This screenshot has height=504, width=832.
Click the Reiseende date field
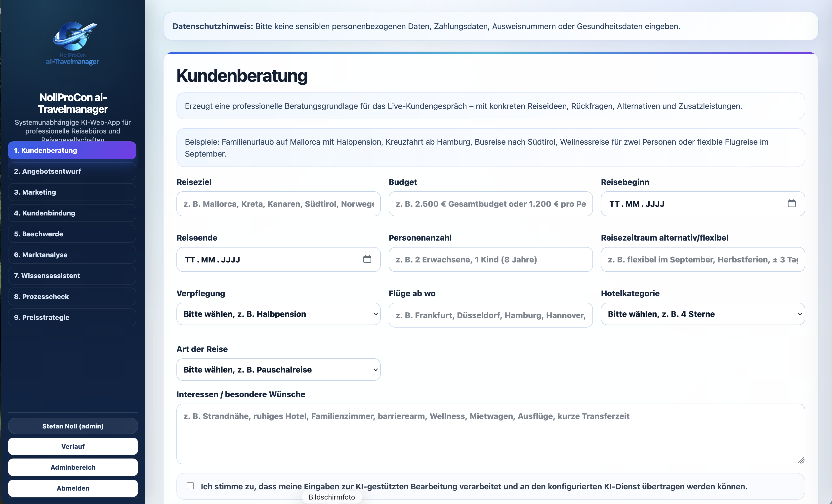(x=278, y=260)
